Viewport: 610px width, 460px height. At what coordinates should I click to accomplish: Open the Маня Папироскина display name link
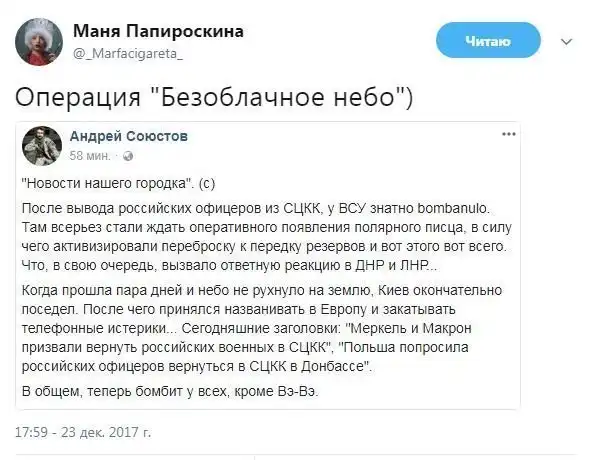pos(158,32)
